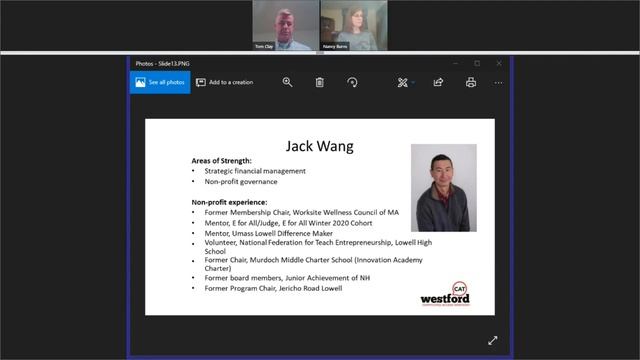Image resolution: width=640 pixels, height=360 pixels.
Task: Select Tom Clay video thumbnail
Action: [x=286, y=25]
